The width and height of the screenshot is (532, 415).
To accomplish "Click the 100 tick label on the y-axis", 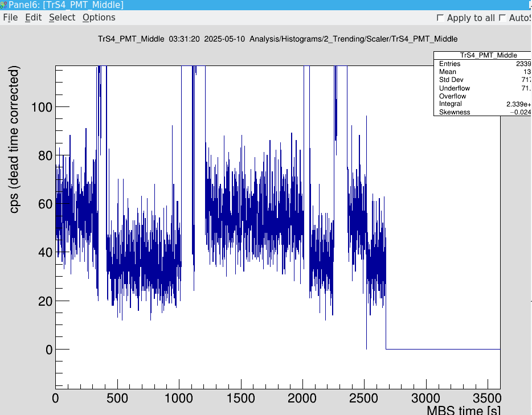I will (x=42, y=108).
